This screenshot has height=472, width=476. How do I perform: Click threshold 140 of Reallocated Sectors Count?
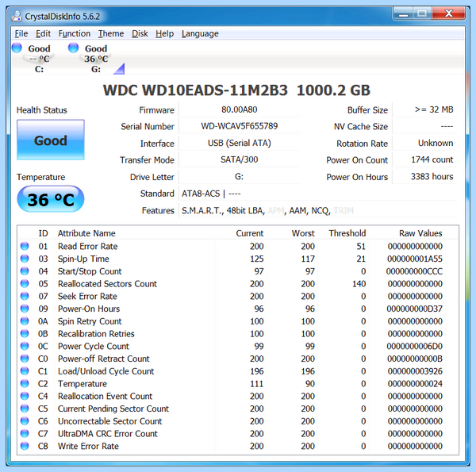(359, 283)
